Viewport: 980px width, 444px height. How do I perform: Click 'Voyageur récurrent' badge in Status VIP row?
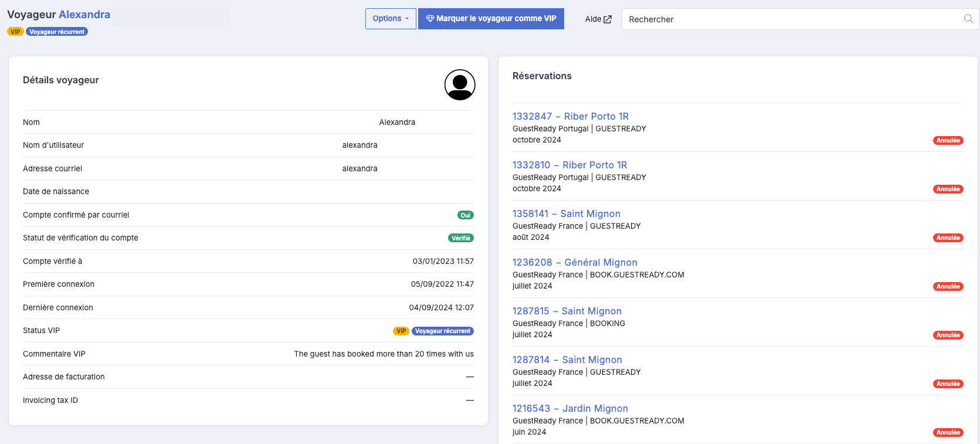click(443, 331)
